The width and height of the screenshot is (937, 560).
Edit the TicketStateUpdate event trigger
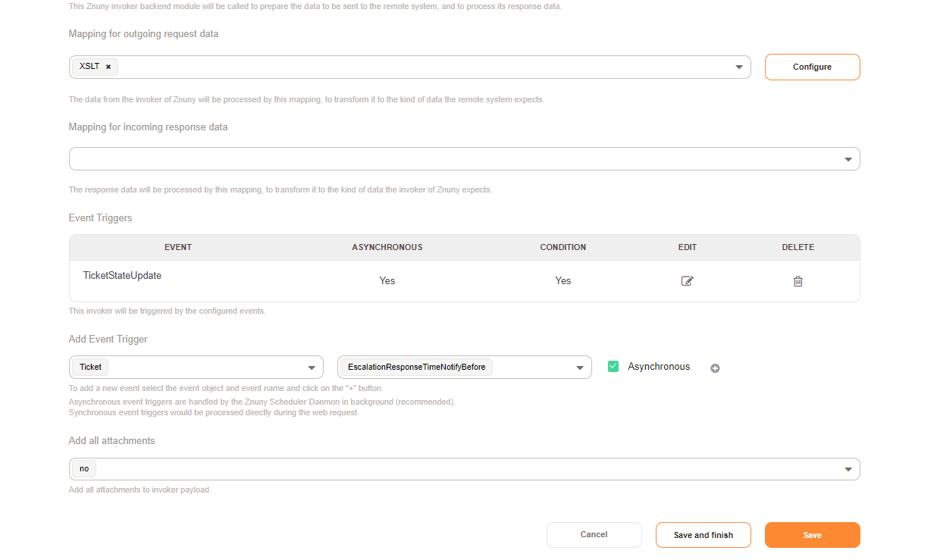[x=687, y=281]
